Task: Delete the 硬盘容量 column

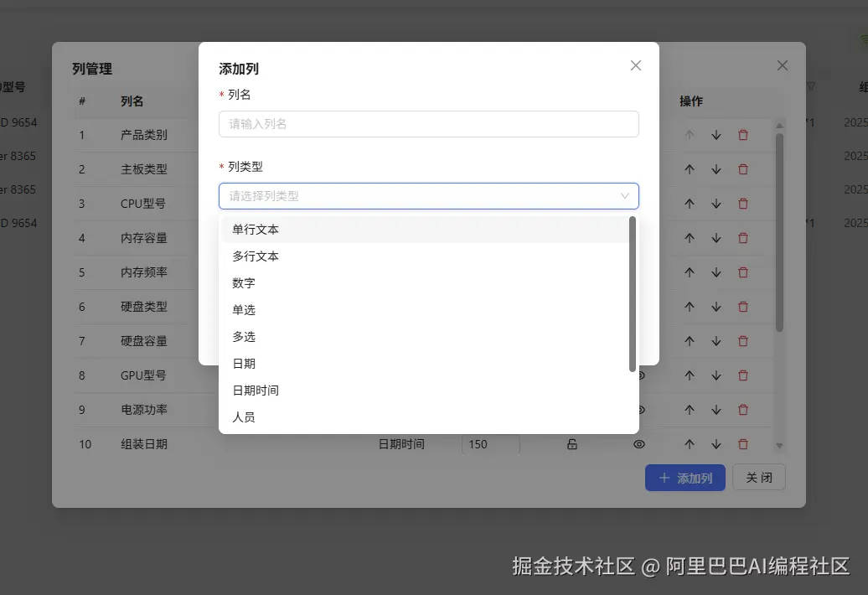Action: (743, 341)
